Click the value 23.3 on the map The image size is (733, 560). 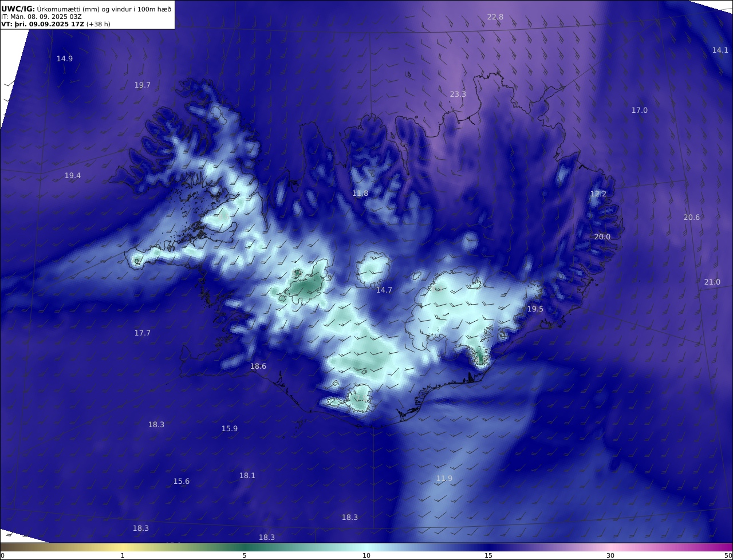click(x=458, y=94)
